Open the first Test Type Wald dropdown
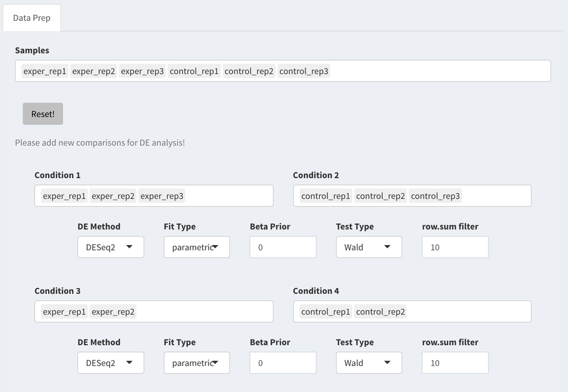The width and height of the screenshot is (568, 392). 368,247
